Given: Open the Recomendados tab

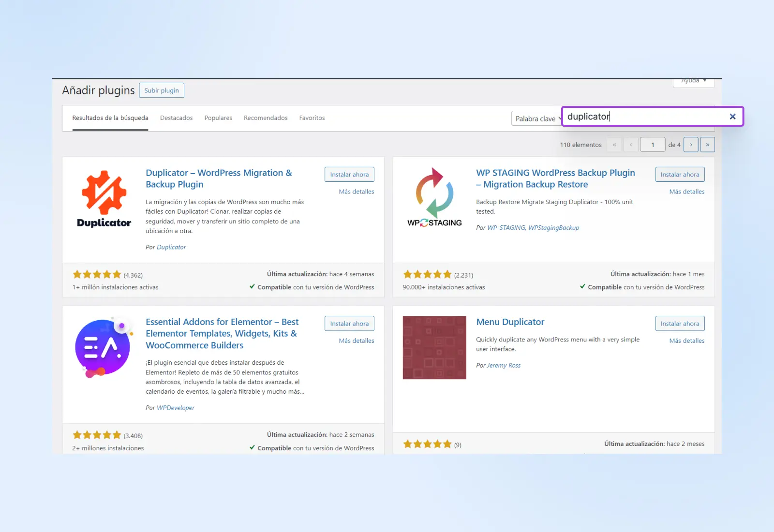Looking at the screenshot, I should point(266,118).
